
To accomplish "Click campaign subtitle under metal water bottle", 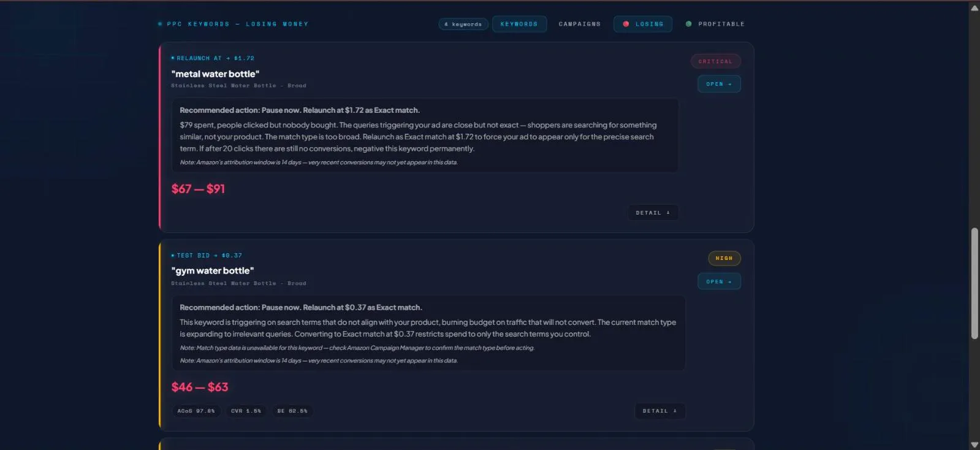I will 238,85.
